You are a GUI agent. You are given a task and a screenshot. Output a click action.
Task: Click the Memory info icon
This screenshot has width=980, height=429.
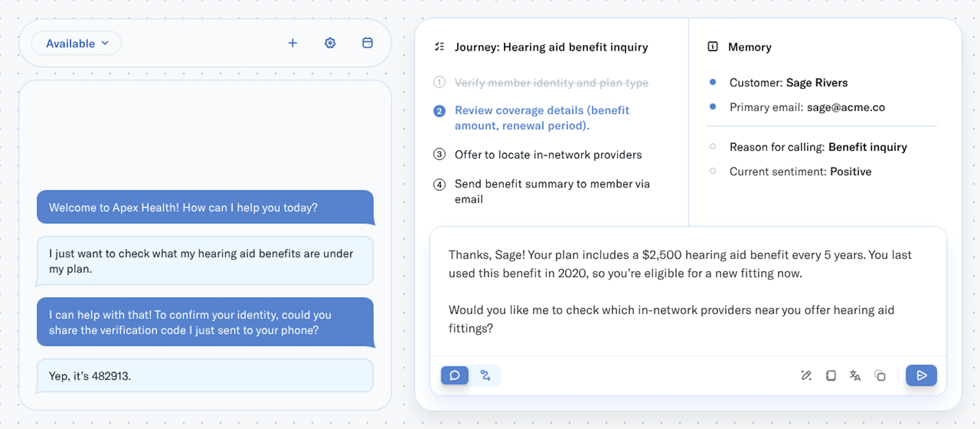[x=712, y=47]
